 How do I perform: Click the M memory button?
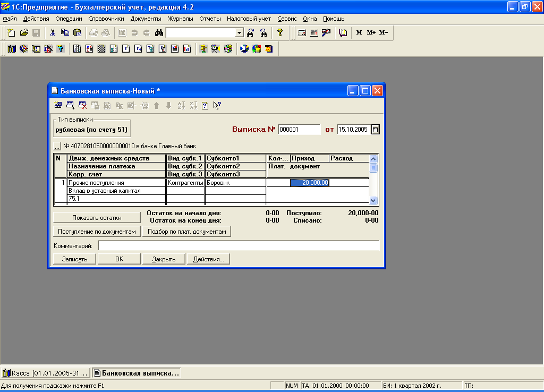pos(359,32)
